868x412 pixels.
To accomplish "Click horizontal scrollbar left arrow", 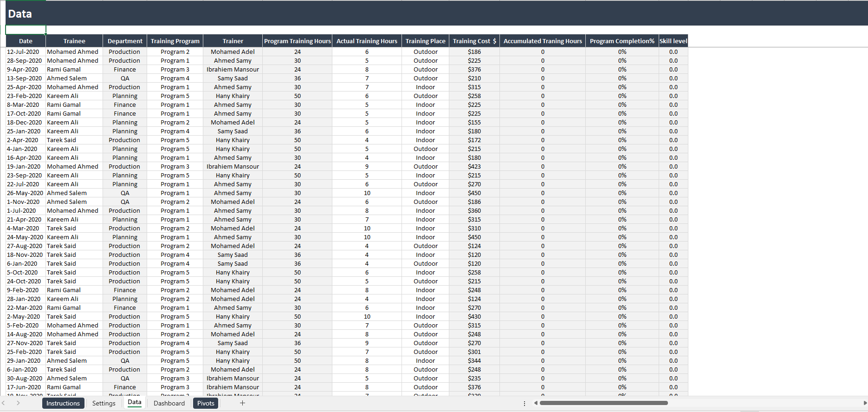I will [x=536, y=403].
